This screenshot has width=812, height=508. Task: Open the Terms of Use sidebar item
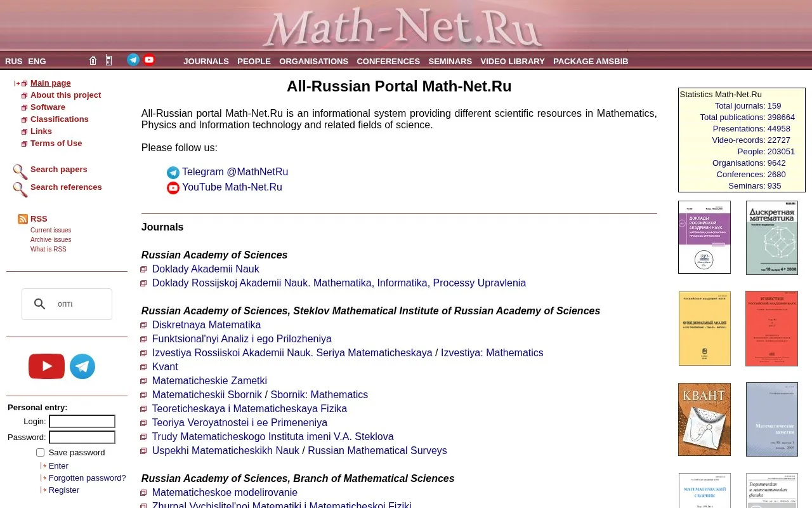coord(56,144)
